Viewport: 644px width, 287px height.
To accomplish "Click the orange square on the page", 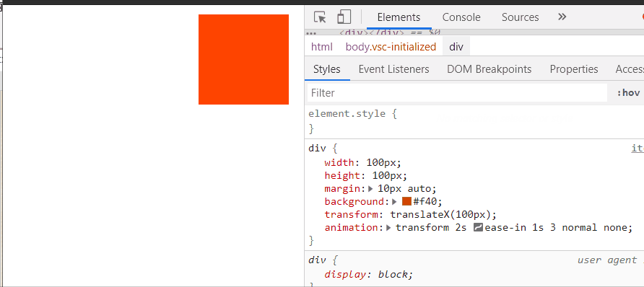I will click(x=243, y=59).
